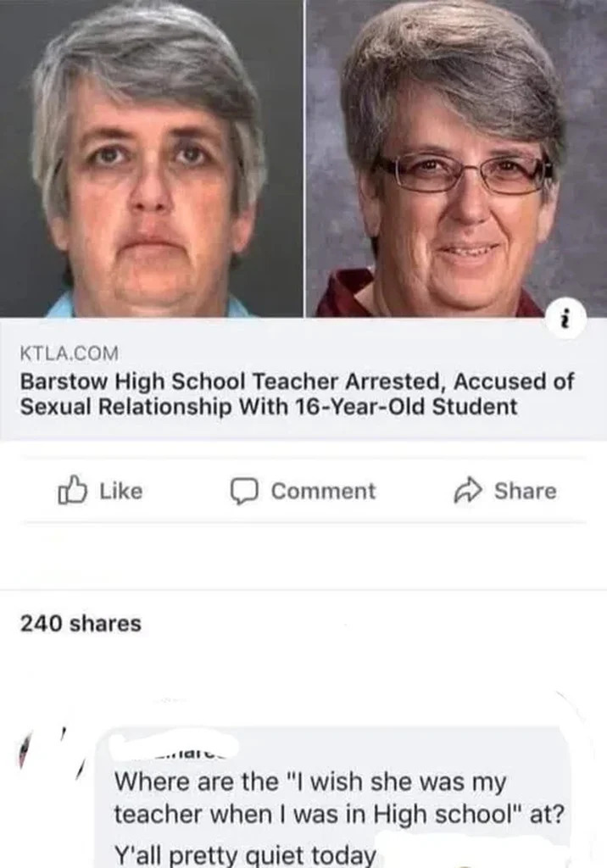The width and height of the screenshot is (607, 868).
Task: Click the divider between the two photos
Action: (303, 159)
